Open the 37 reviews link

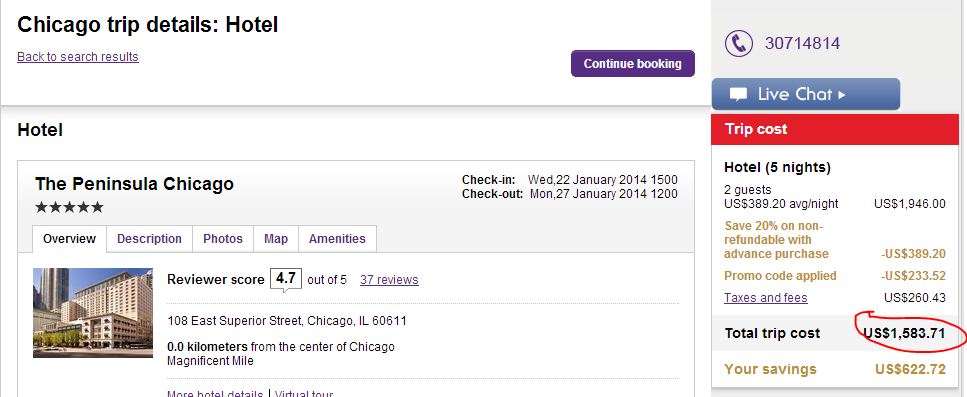pos(389,280)
